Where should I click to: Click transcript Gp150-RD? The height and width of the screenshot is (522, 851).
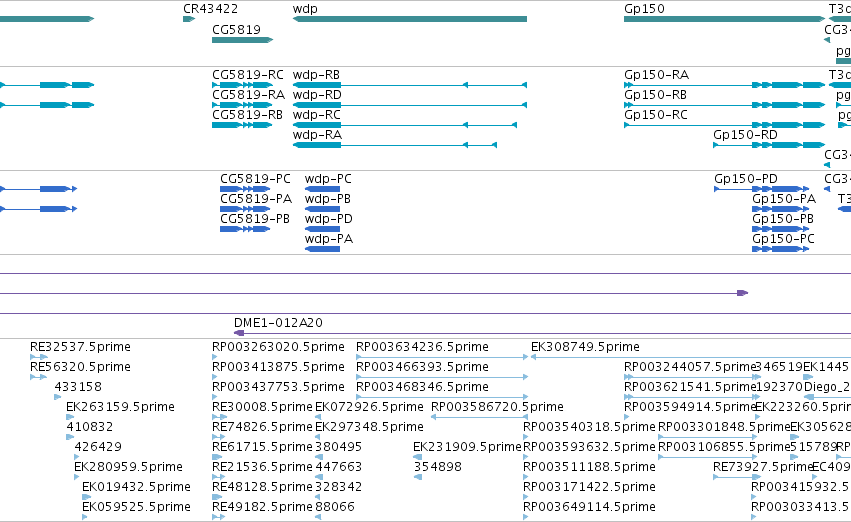745,135
